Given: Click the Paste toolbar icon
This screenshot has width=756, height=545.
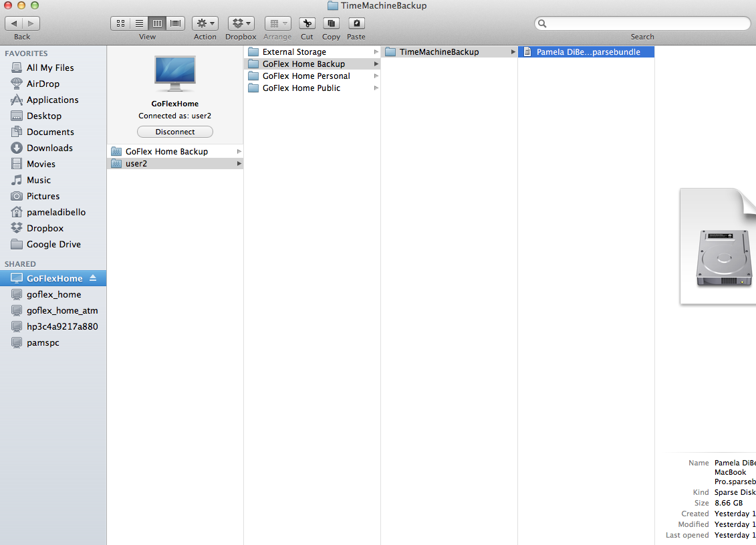Looking at the screenshot, I should (356, 23).
